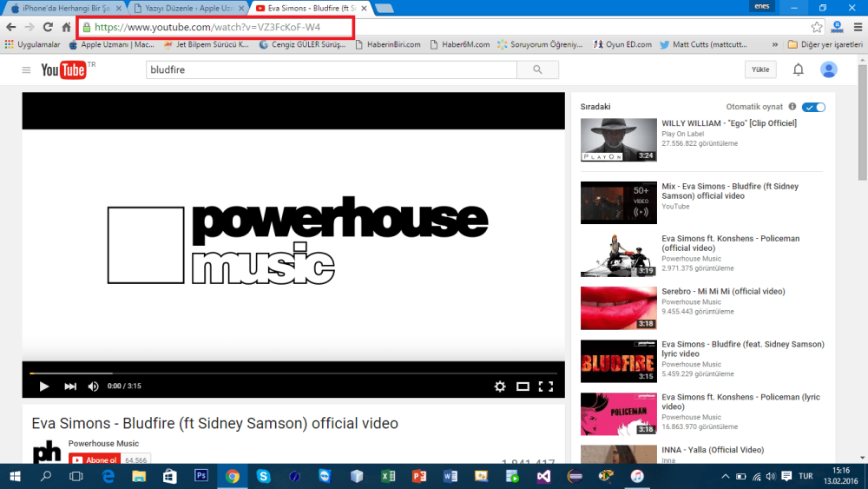Mute the video player volume
Screen dimensions: 868x489
tap(93, 386)
